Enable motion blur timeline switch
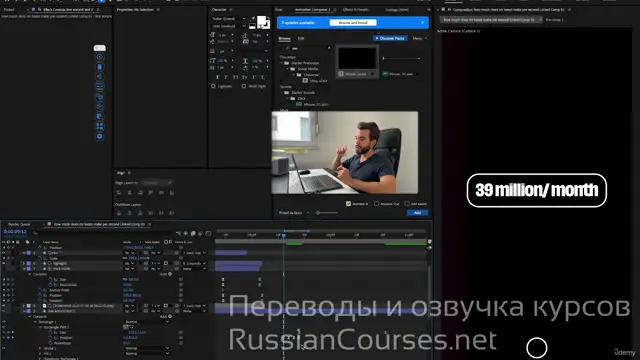 tap(200, 233)
